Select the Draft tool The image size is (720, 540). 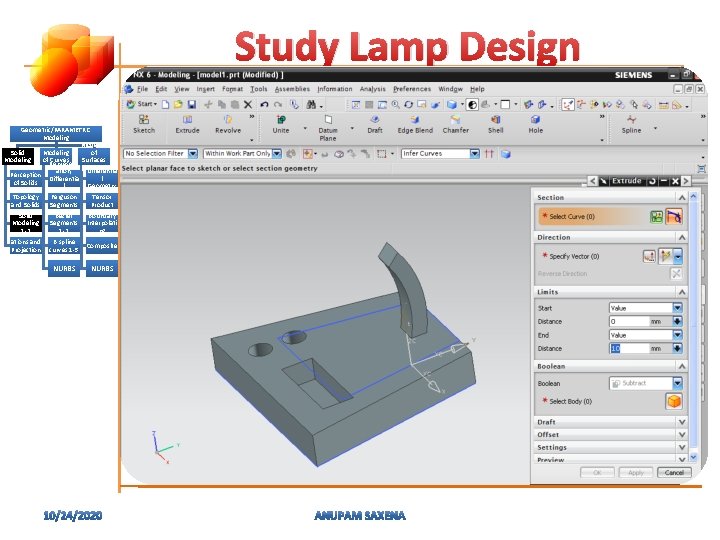pos(375,124)
